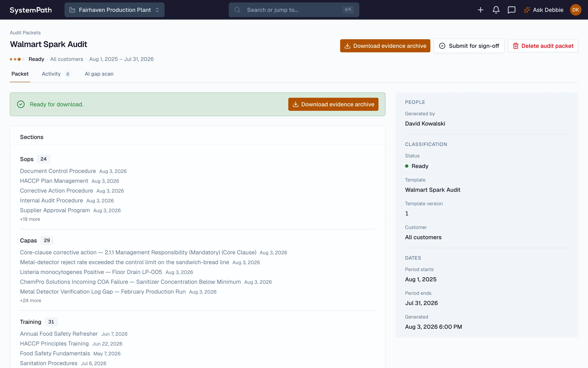Click All customers value in sidebar
588x368 pixels.
point(423,237)
